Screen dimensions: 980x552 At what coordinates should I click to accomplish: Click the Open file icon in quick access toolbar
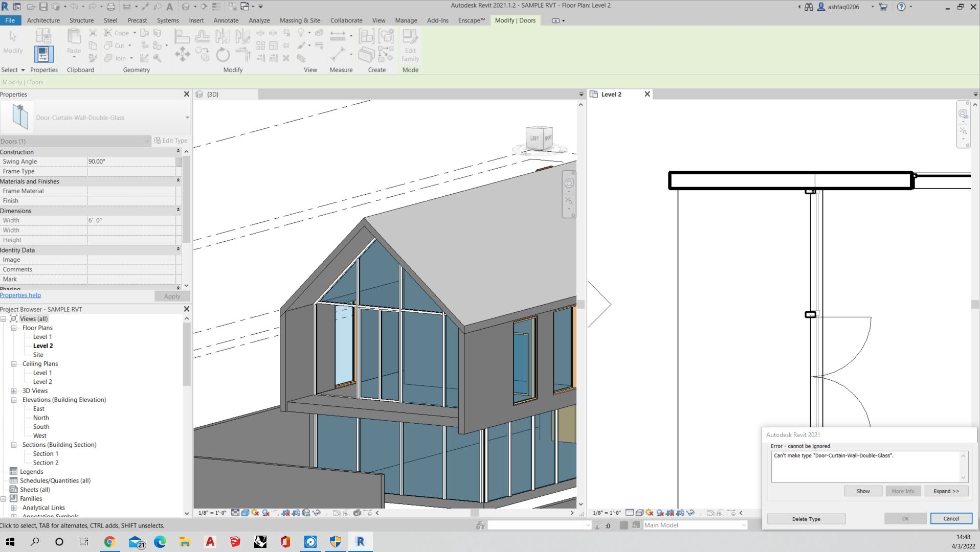pos(31,7)
